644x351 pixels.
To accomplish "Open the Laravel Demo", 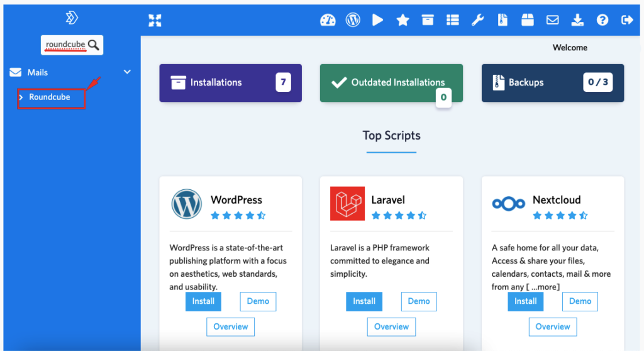I will 419,301.
